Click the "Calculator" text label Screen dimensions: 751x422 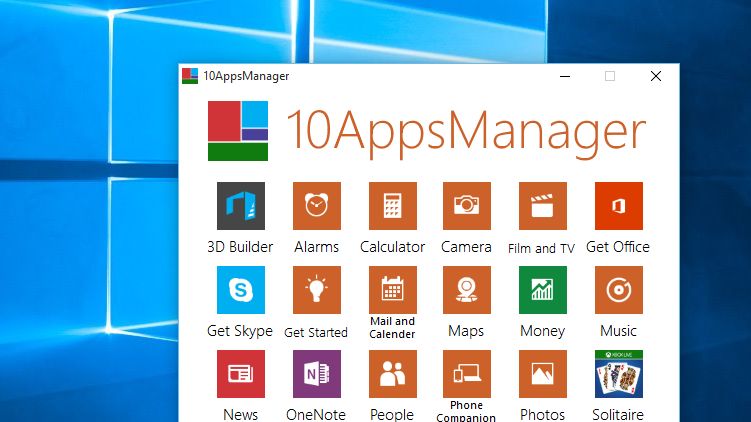tap(392, 247)
